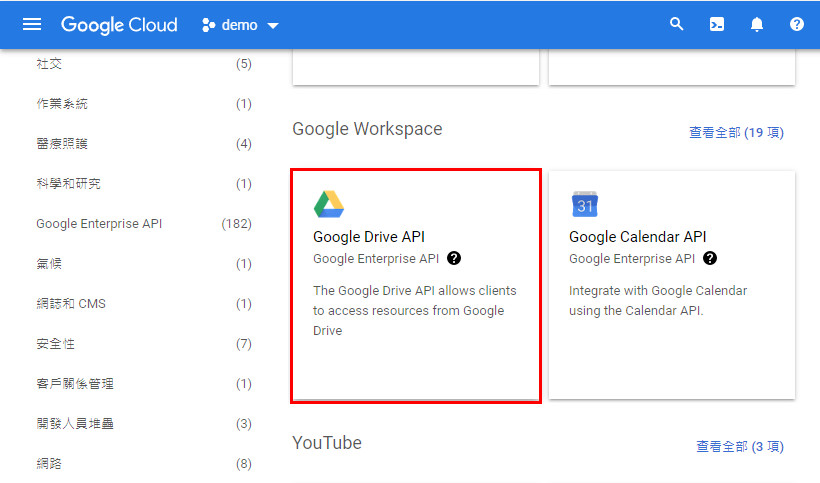View all 19 Google Workspace items
The height and width of the screenshot is (483, 820).
point(736,132)
